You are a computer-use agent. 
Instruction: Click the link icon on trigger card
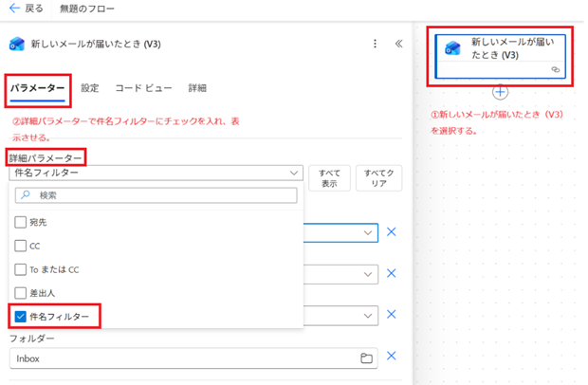click(x=555, y=70)
